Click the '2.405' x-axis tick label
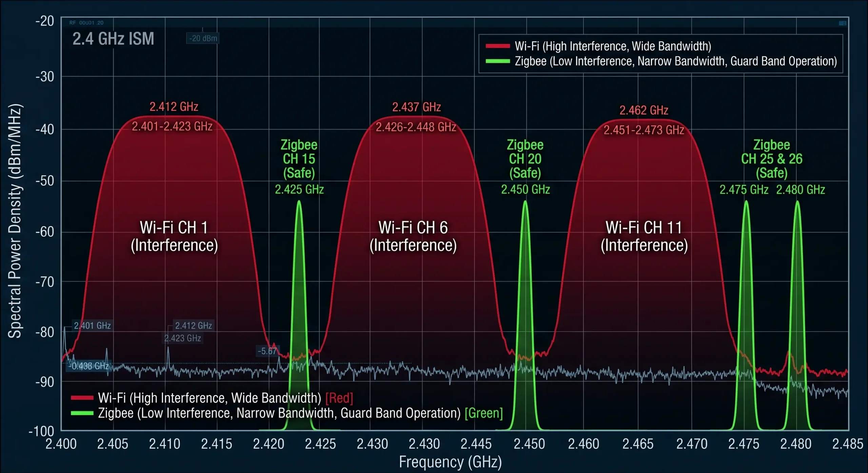Viewport: 868px width, 473px height. pos(113,444)
